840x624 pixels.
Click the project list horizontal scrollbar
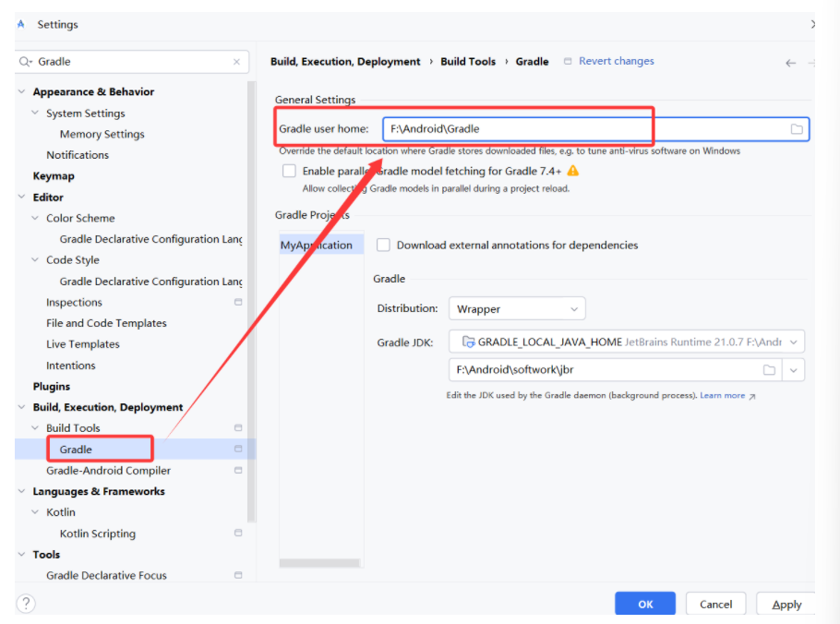(x=319, y=563)
